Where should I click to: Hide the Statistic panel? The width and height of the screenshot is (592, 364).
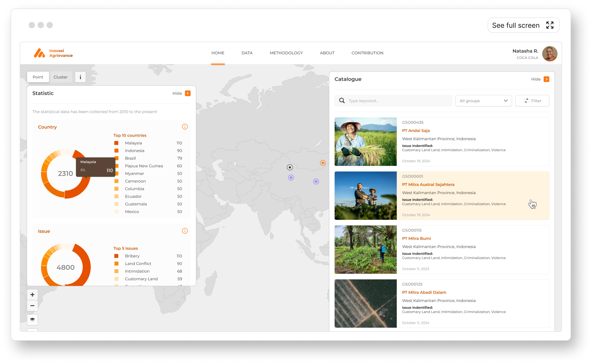click(x=188, y=93)
